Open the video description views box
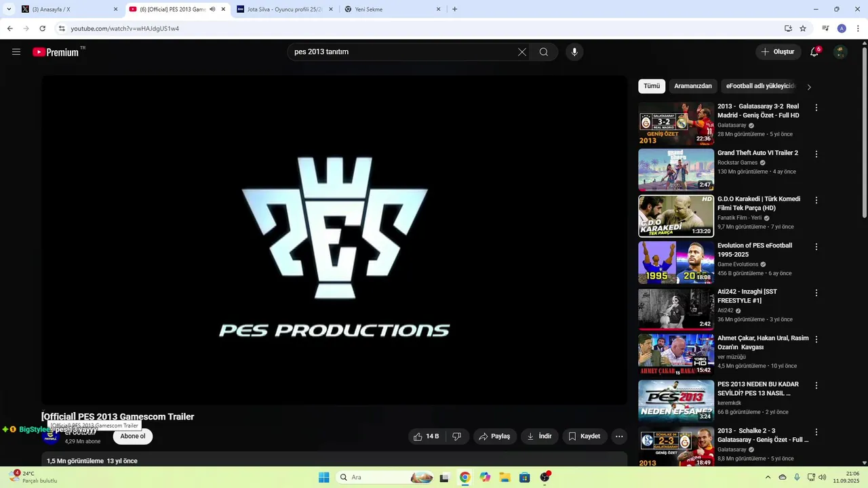Image resolution: width=868 pixels, height=488 pixels. click(334, 460)
